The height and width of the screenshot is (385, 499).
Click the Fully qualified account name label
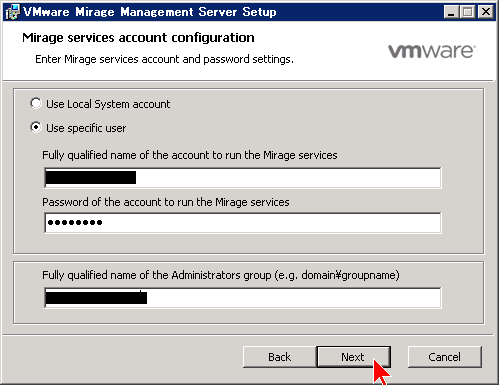click(x=190, y=155)
